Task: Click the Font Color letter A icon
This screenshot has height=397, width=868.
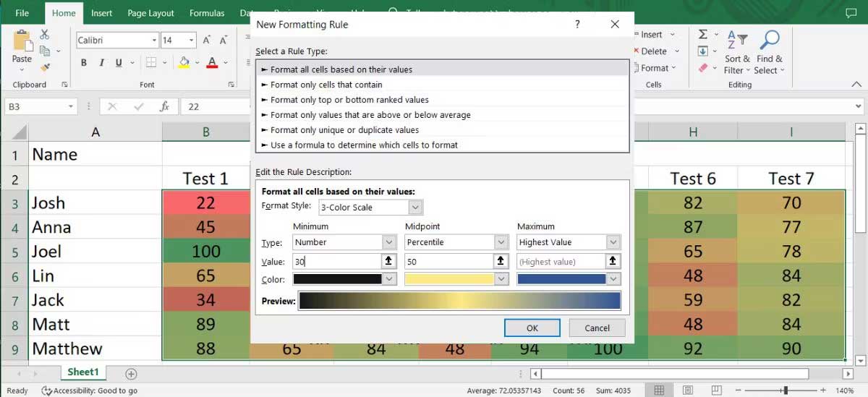Action: [212, 63]
